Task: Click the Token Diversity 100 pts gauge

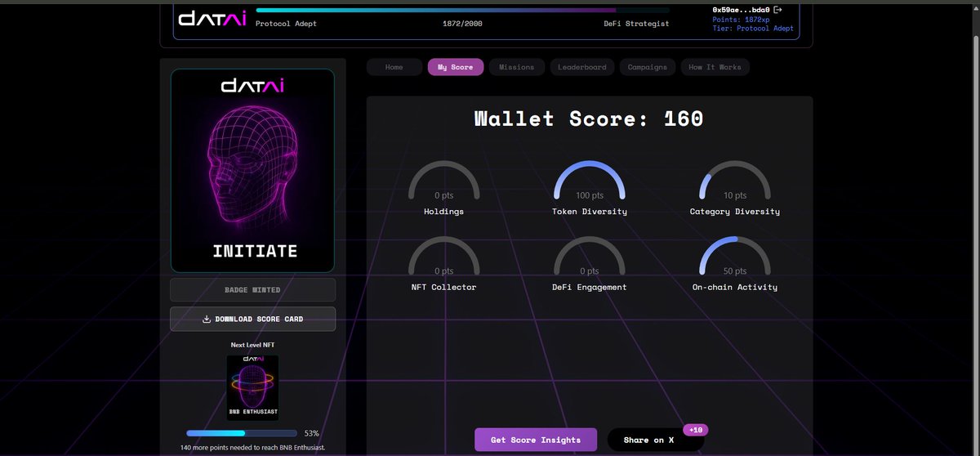Action: [x=590, y=181]
